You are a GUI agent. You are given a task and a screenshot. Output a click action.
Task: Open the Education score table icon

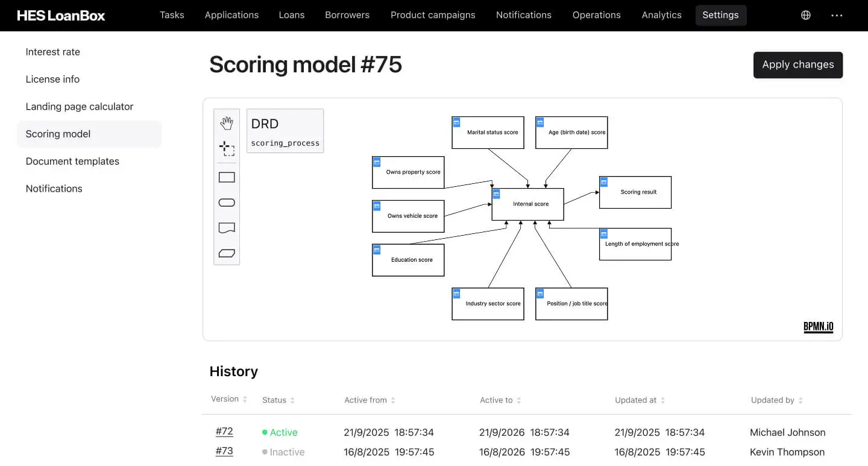click(377, 249)
